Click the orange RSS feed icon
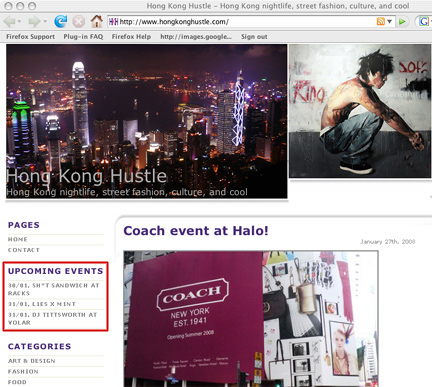Screen dimensions: 432x387 tap(381, 22)
